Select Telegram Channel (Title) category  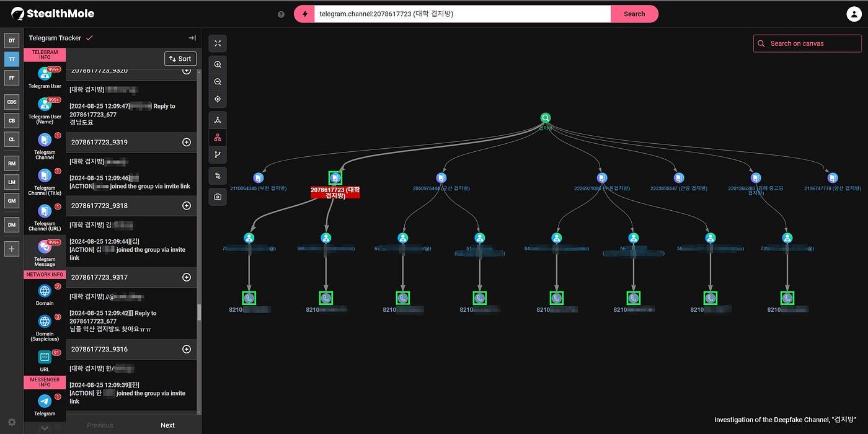point(45,182)
